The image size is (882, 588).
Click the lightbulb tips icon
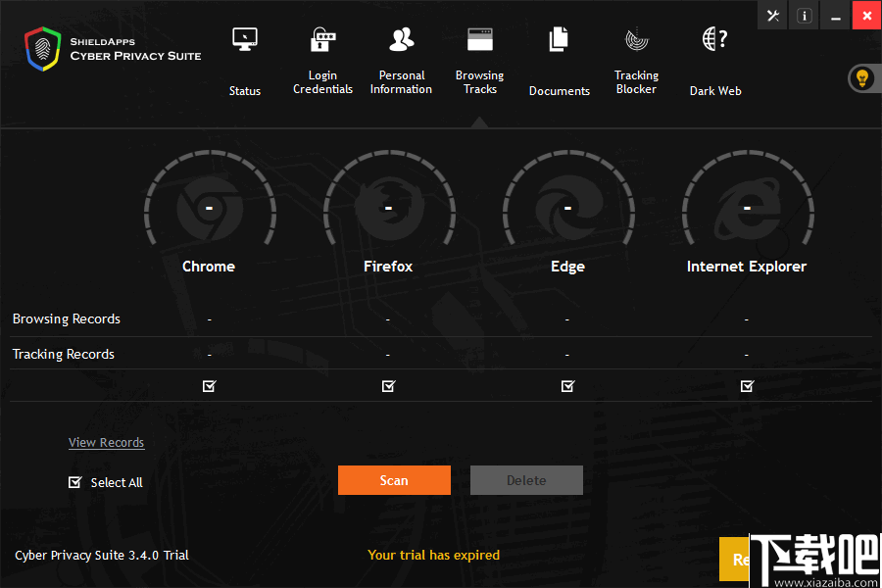pos(862,78)
